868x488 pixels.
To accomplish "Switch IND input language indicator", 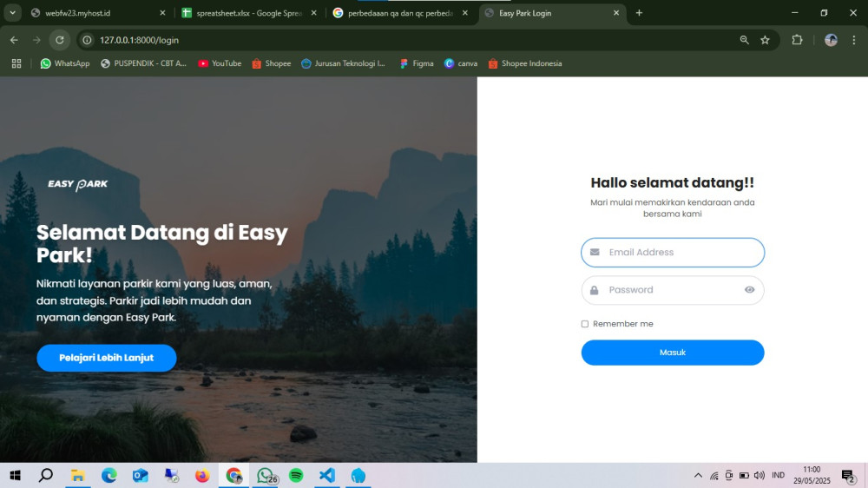I will tap(778, 475).
